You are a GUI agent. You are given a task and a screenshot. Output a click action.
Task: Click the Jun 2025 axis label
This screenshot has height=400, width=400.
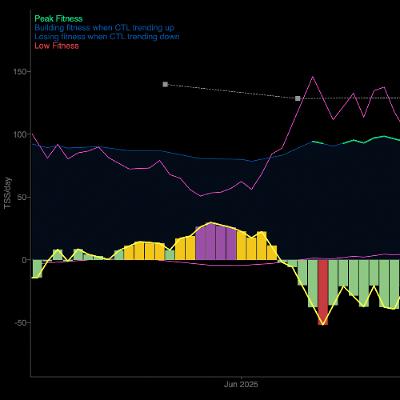pos(241,384)
